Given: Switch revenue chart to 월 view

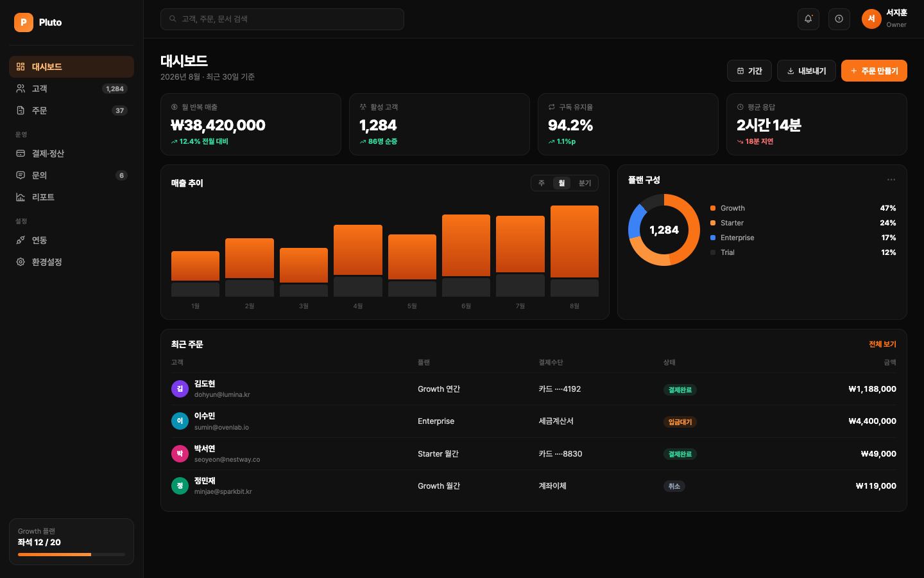Looking at the screenshot, I should tap(561, 183).
